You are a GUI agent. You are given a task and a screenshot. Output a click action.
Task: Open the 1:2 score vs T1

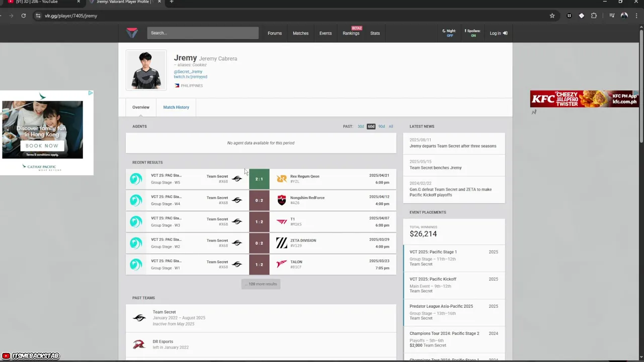[259, 222]
